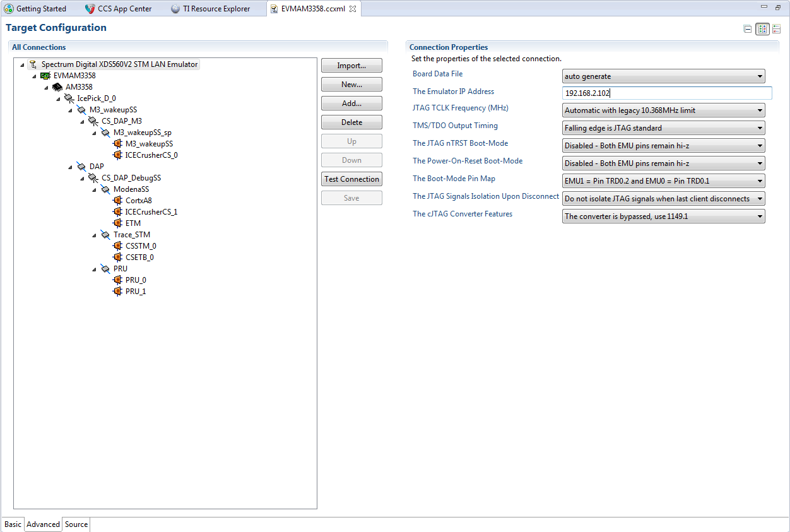Click the IcePick_D_0 router icon

(x=69, y=98)
